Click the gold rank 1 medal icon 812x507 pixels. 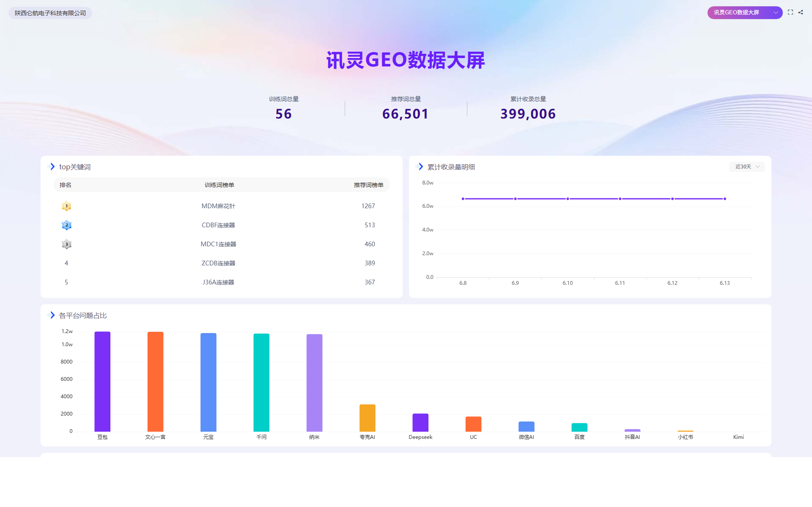tap(66, 206)
